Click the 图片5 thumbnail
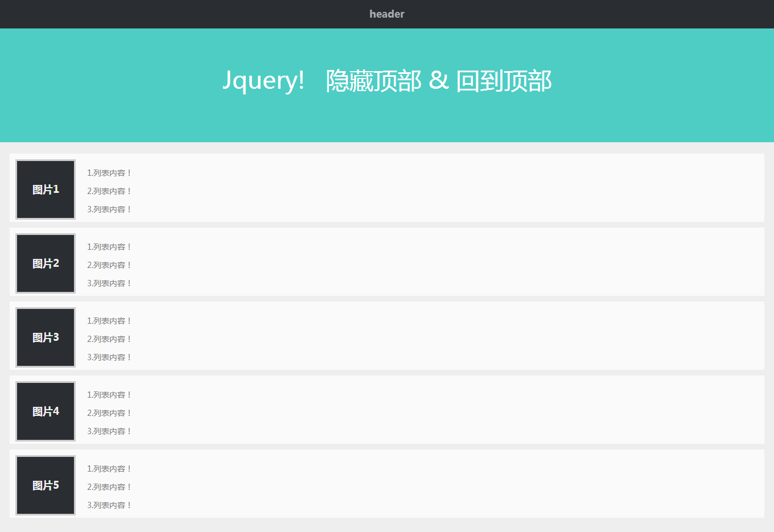This screenshot has height=532, width=774. (x=46, y=485)
